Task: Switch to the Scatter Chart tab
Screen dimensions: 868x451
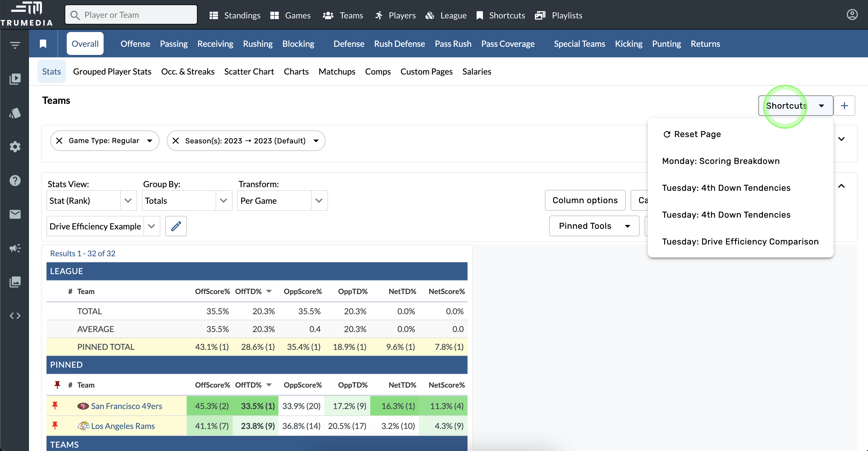Action: tap(249, 72)
